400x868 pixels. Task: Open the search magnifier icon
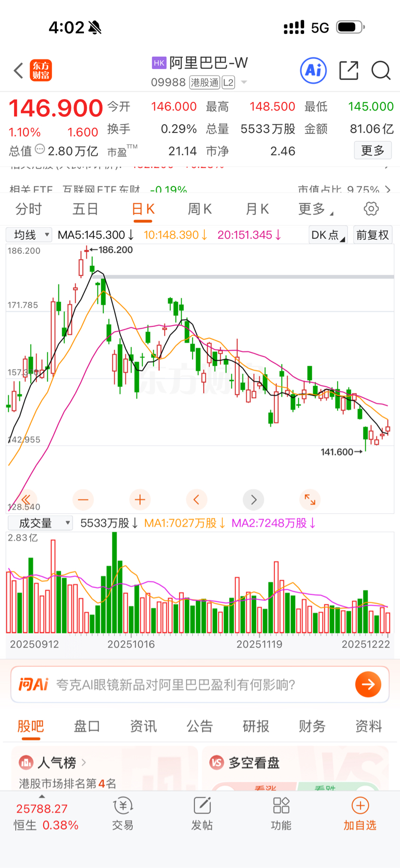[x=381, y=70]
